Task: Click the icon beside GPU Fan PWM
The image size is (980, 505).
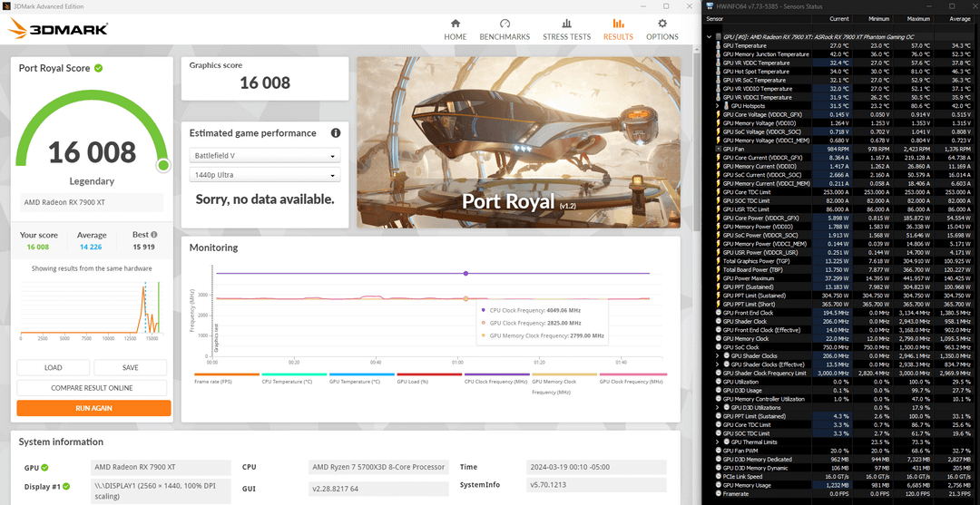Action: click(x=718, y=450)
